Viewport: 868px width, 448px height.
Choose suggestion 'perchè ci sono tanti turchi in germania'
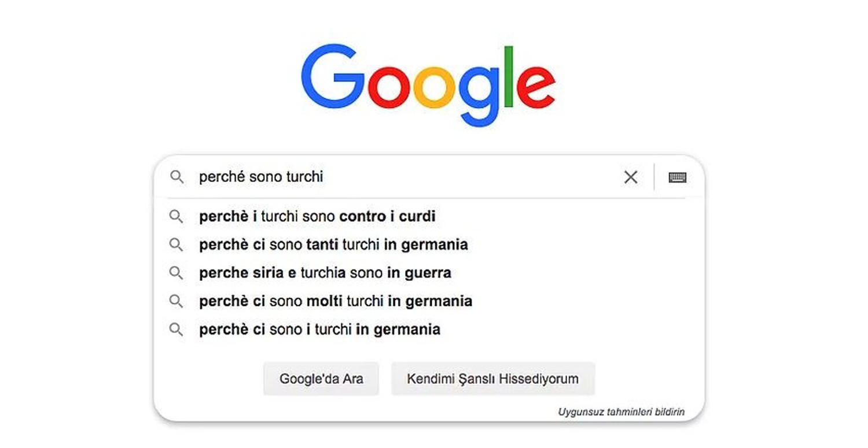point(333,245)
